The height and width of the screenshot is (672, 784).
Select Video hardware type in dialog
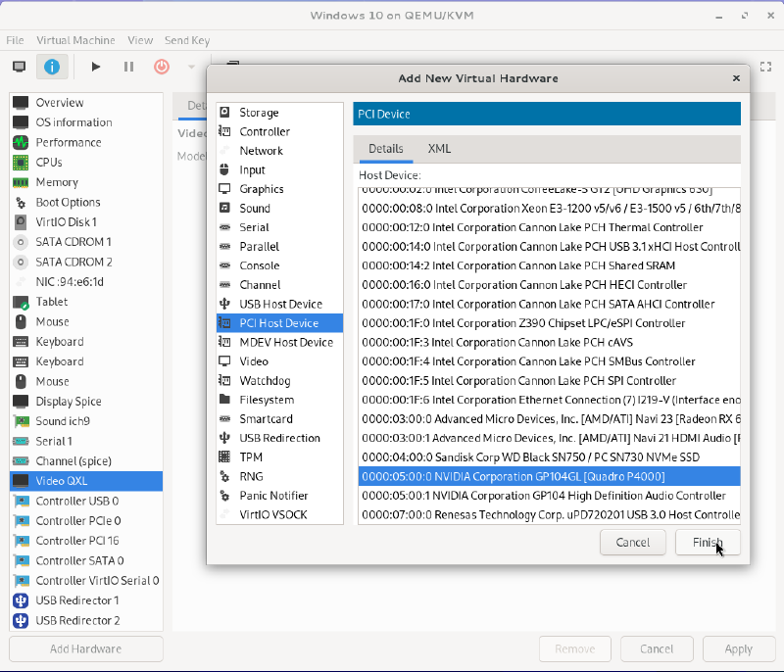coord(280,361)
